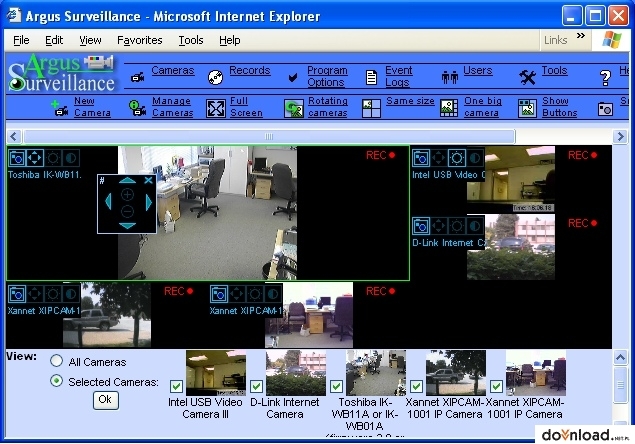
Task: Take snapshot on Toshiba IK-WB11 camera
Action: (17, 158)
